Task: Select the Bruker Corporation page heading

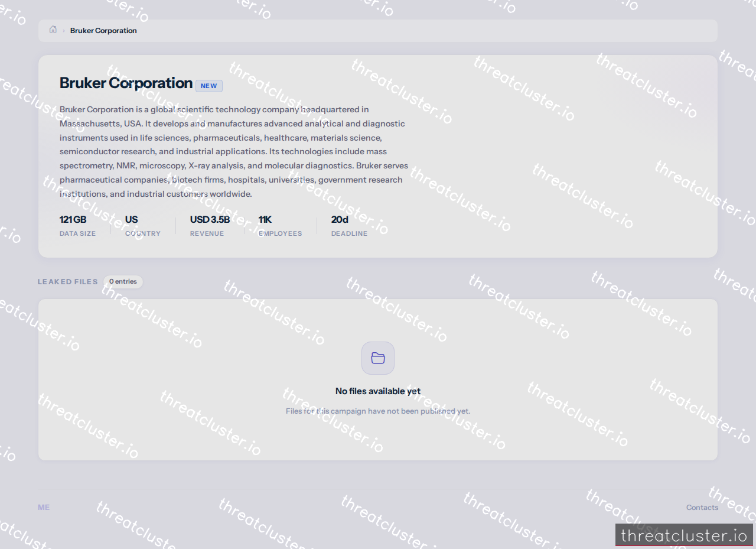Action: coord(126,83)
